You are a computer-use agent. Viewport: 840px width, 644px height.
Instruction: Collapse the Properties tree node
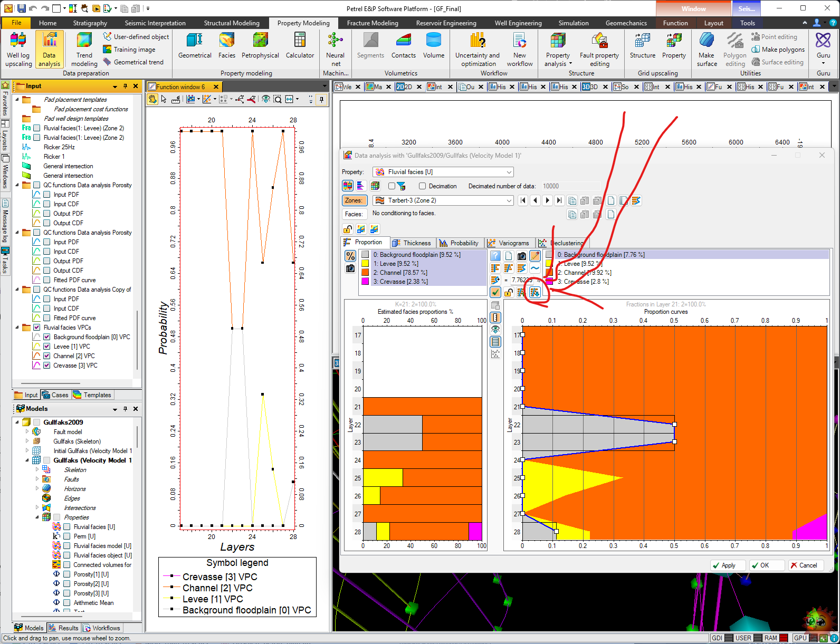point(37,517)
